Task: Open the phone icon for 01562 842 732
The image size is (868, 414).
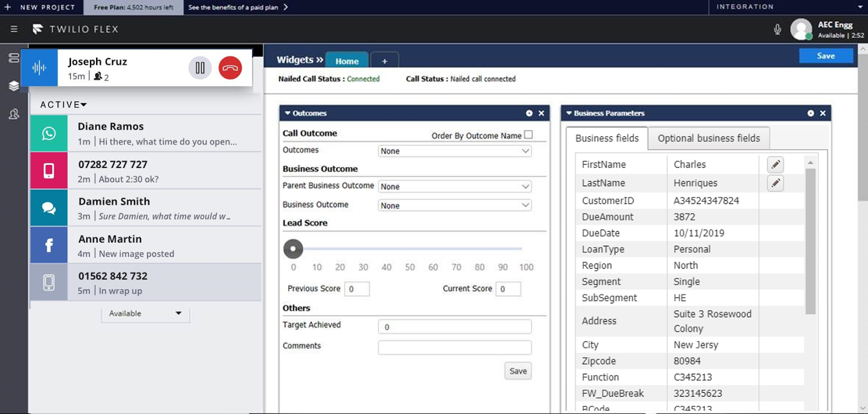Action: [49, 282]
